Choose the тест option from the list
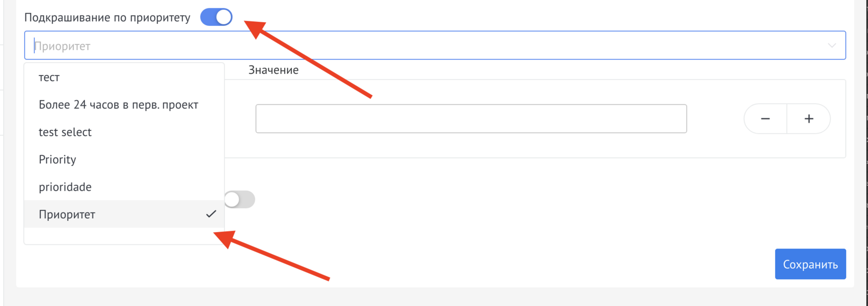This screenshot has width=868, height=306. (49, 78)
